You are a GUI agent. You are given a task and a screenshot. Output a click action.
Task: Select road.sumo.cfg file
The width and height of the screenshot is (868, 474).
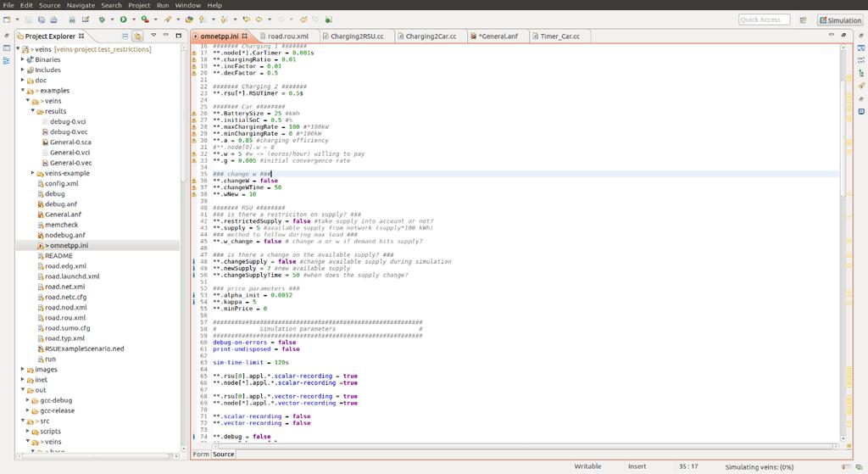pos(67,328)
